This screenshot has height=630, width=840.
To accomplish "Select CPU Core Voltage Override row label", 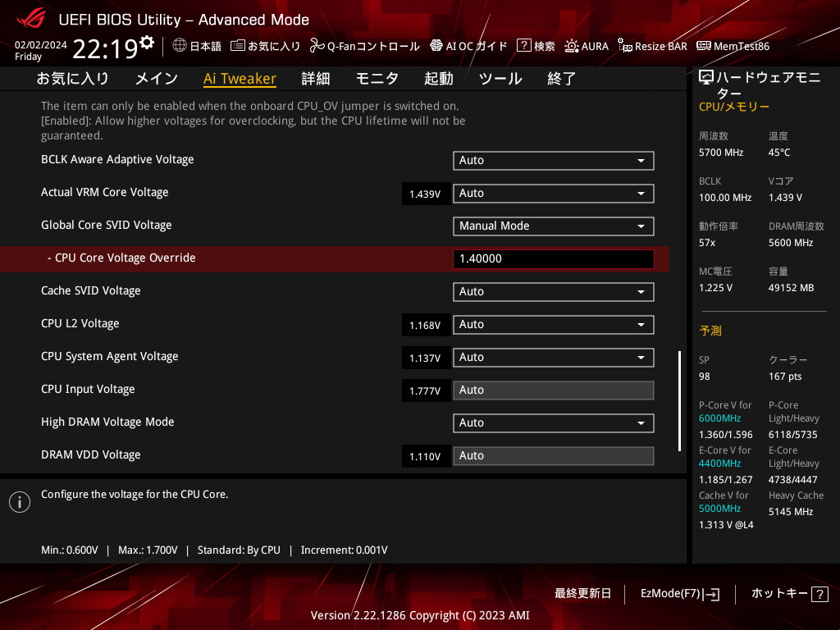I will [121, 258].
